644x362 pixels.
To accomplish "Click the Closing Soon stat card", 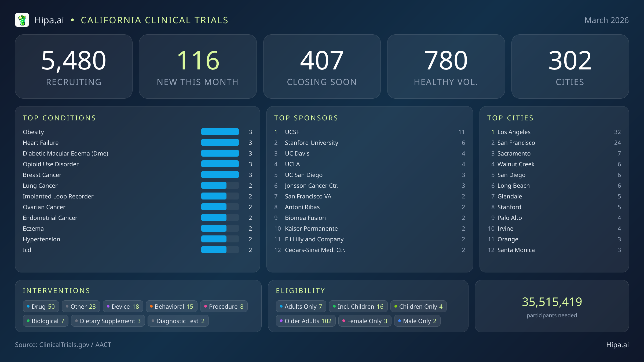I will pos(322,66).
